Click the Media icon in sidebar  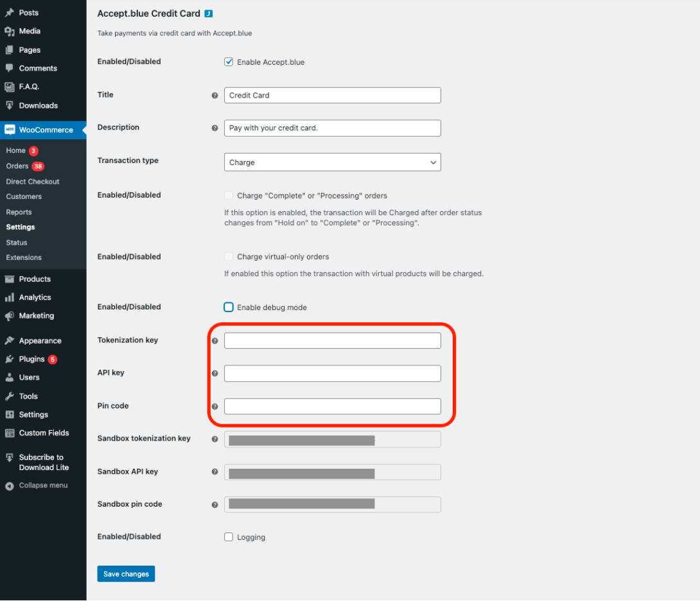coord(10,31)
